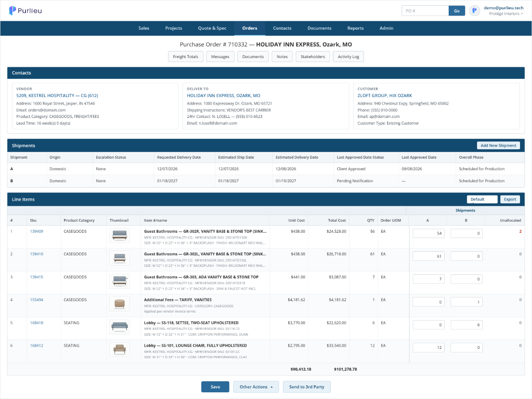Image resolution: width=532 pixels, height=399 pixels.
Task: Open the Activity Log
Action: click(x=348, y=57)
